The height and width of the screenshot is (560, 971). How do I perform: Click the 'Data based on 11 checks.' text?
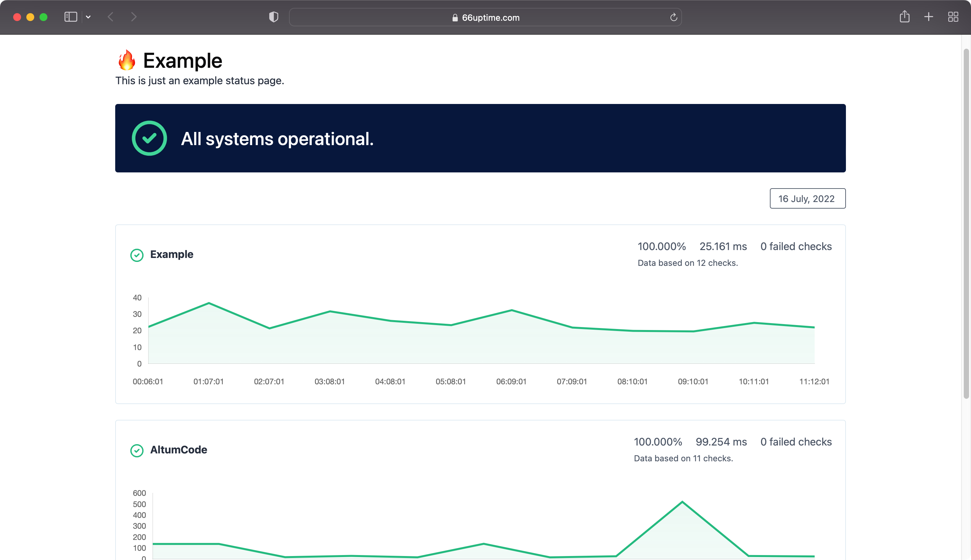pos(683,458)
